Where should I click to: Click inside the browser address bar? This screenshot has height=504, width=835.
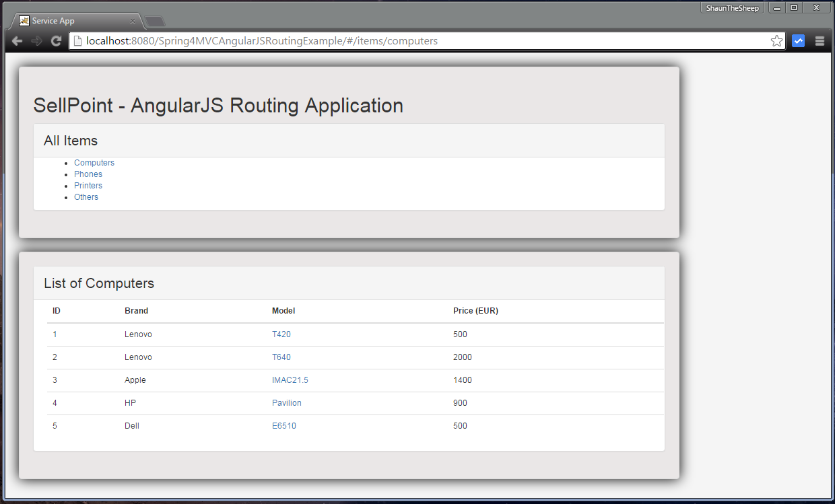point(337,41)
